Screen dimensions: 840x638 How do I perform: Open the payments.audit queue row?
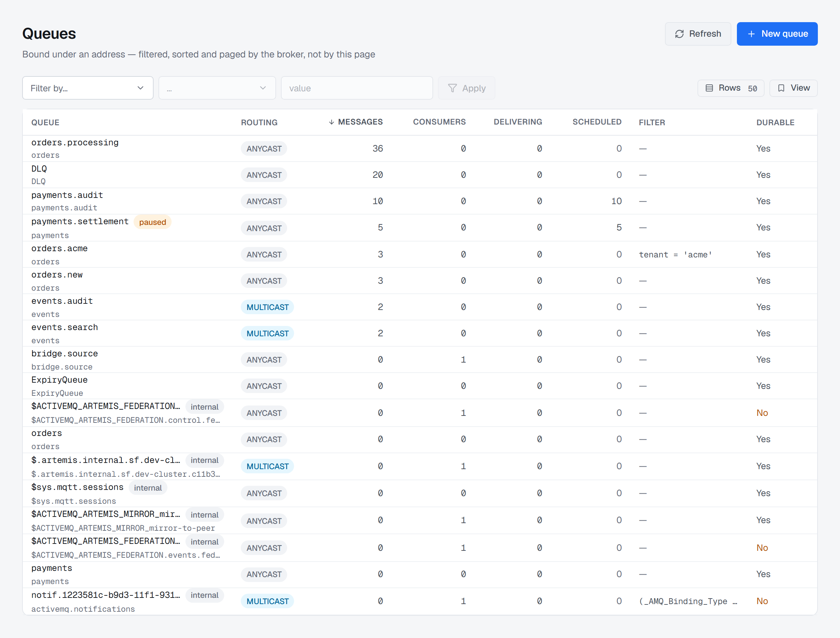click(x=420, y=201)
